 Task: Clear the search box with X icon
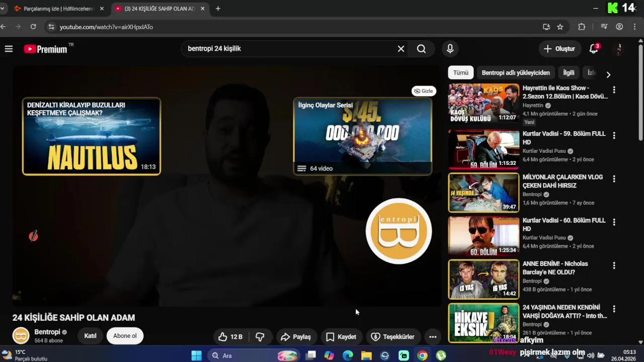401,49
